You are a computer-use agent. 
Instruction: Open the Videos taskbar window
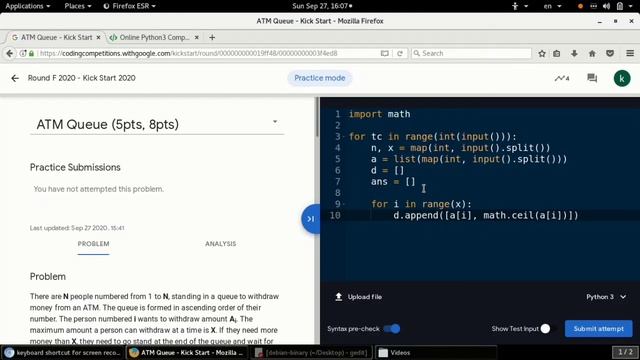(436, 353)
